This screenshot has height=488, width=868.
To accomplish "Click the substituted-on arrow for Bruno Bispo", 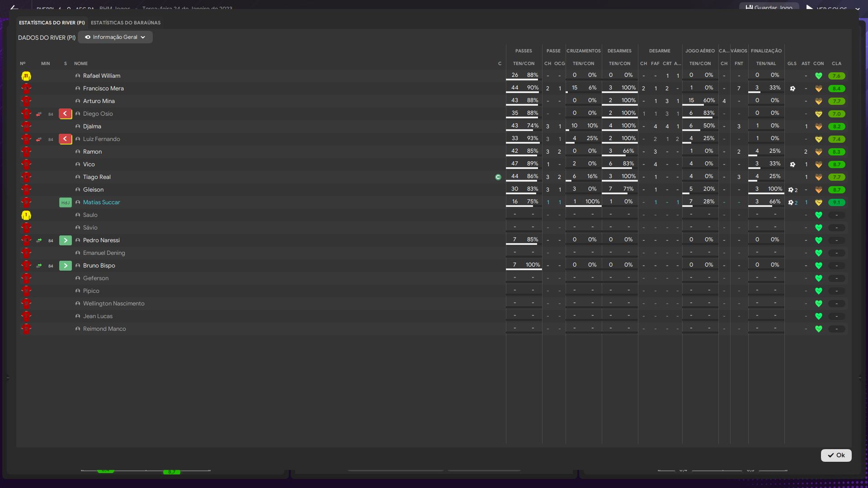I will (66, 266).
